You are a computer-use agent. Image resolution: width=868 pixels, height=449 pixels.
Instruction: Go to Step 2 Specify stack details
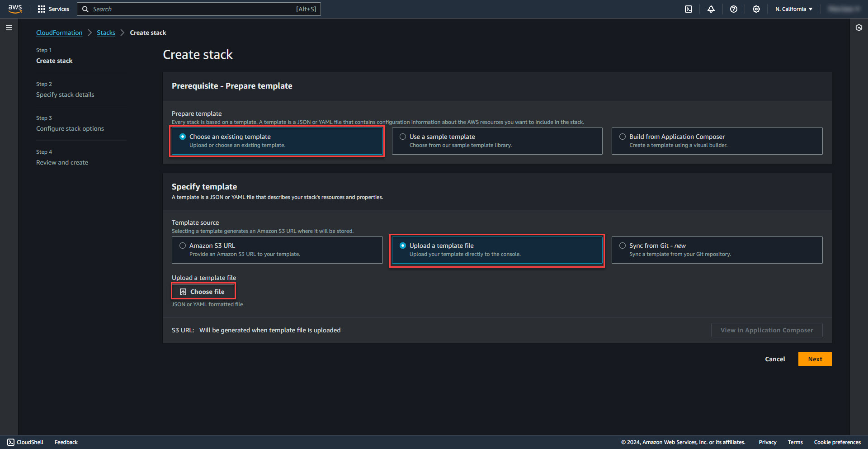[x=65, y=95]
